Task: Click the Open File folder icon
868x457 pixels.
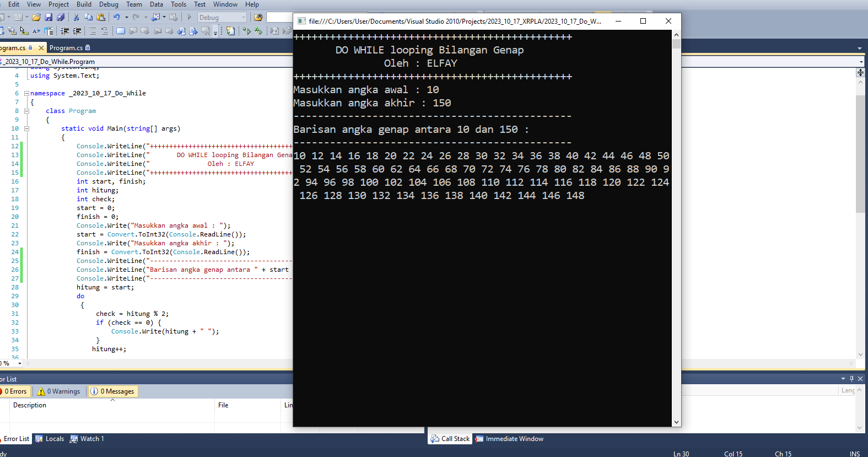Action: coord(36,18)
